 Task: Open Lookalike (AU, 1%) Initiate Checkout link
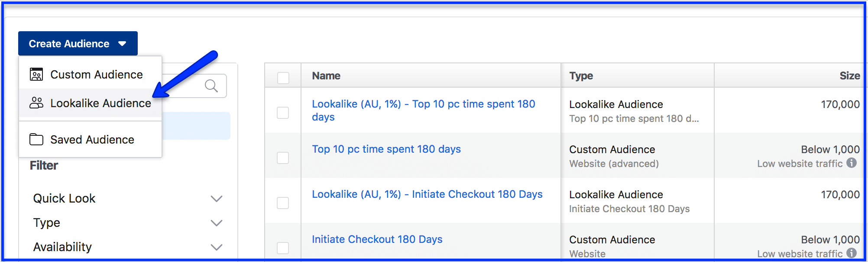pyautogui.click(x=427, y=194)
